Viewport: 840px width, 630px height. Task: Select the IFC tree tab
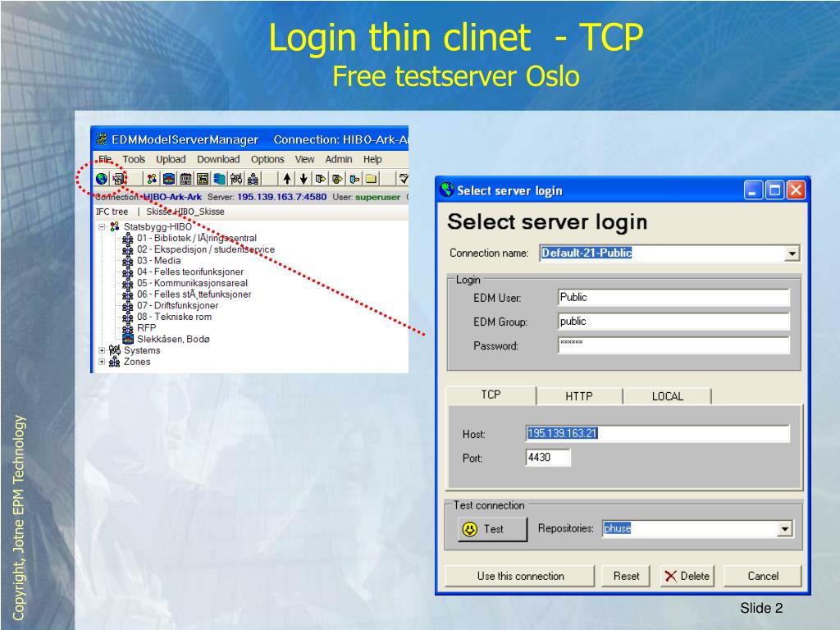[112, 212]
